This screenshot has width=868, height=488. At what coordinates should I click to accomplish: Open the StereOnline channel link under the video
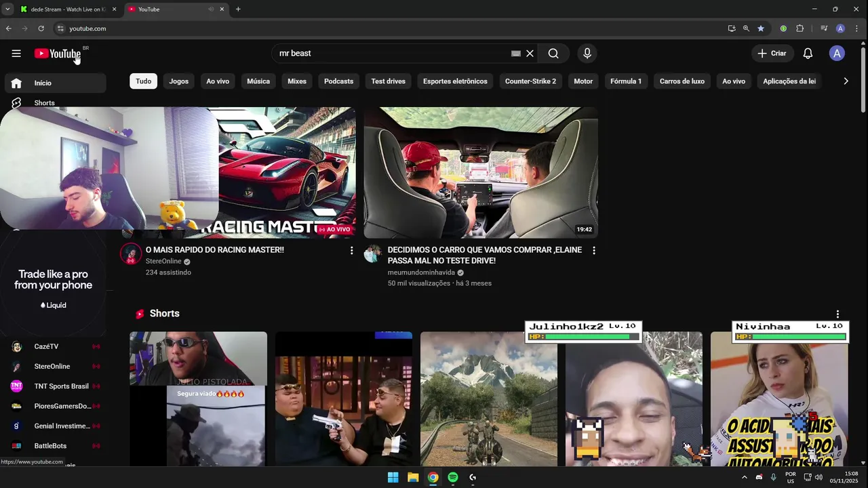(x=163, y=262)
